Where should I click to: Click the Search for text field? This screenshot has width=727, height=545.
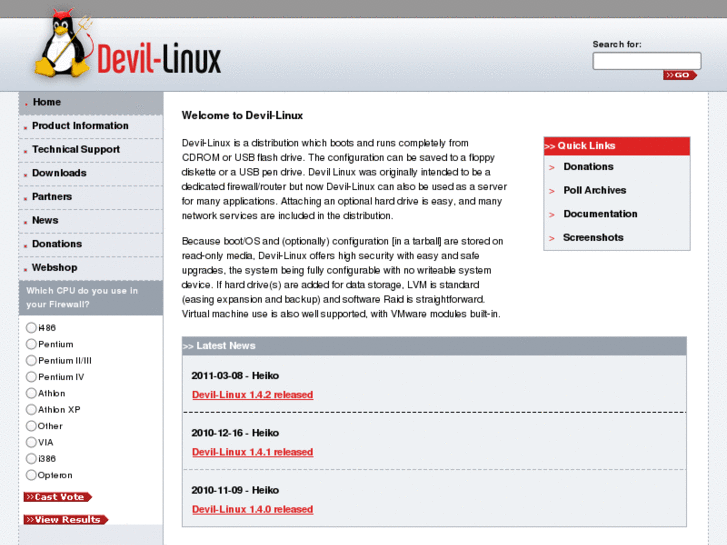[x=646, y=61]
